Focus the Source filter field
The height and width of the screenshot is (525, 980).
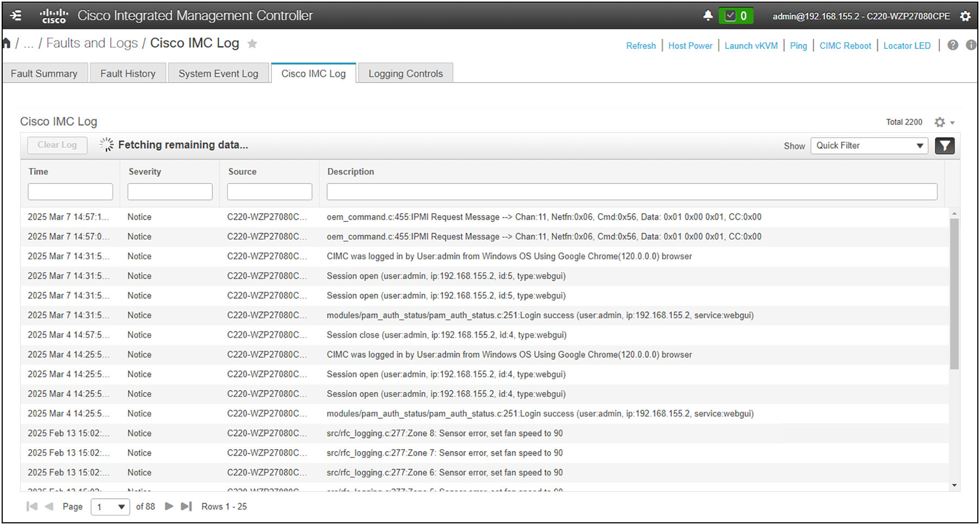click(270, 191)
